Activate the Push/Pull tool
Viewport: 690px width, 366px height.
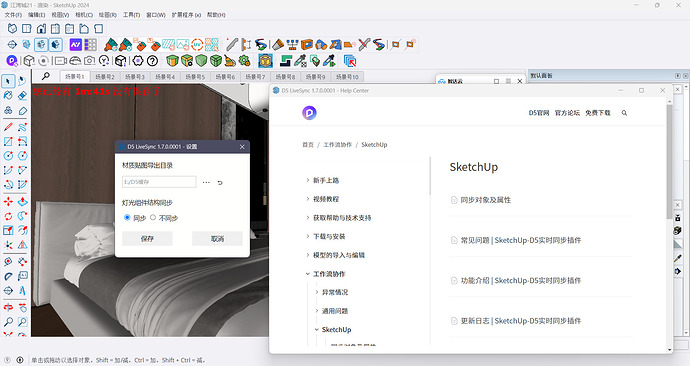pyautogui.click(x=22, y=201)
